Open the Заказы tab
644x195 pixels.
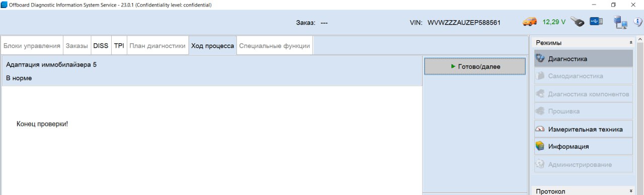(77, 45)
